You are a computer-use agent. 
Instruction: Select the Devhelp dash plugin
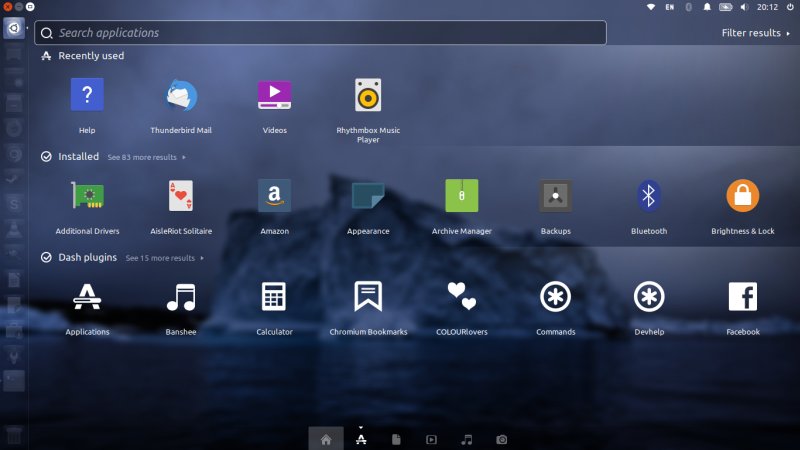pyautogui.click(x=649, y=296)
